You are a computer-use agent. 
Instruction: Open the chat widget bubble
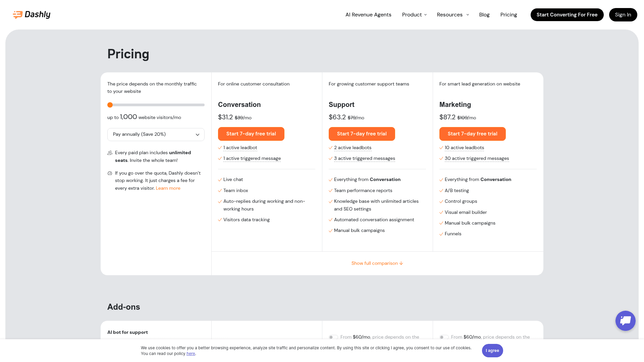click(625, 321)
